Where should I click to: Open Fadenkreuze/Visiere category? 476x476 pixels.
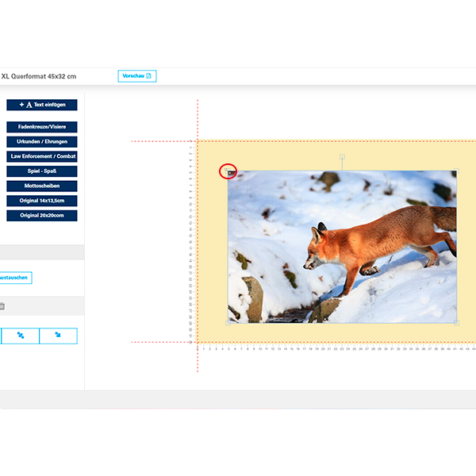pyautogui.click(x=42, y=127)
